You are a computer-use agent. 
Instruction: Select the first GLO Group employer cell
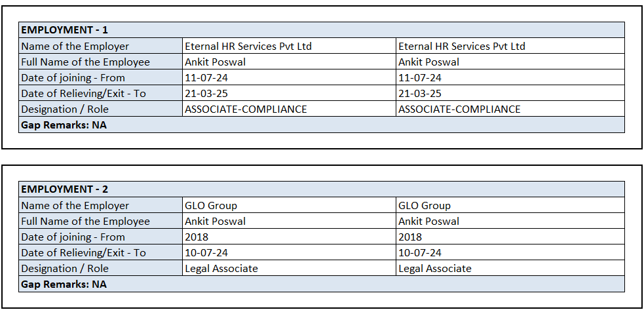[x=211, y=206]
